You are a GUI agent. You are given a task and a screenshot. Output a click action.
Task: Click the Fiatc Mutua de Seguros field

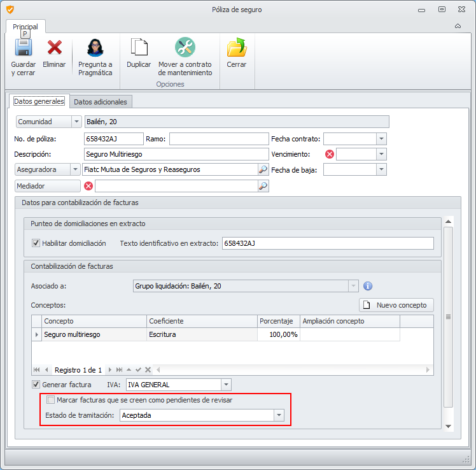point(170,169)
